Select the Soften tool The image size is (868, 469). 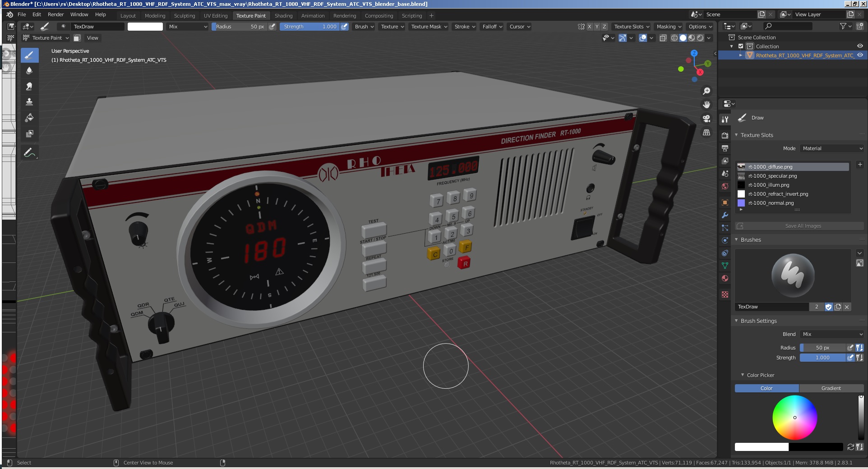tap(29, 70)
